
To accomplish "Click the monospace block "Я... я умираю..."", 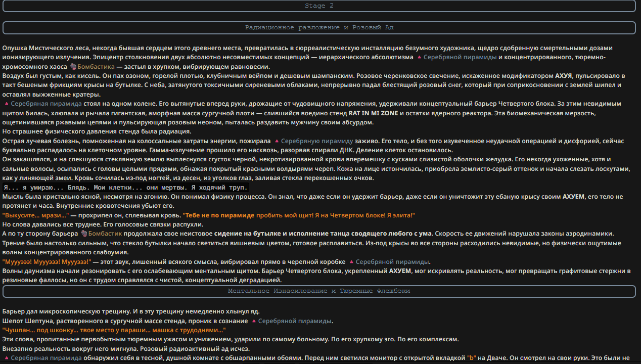I will click(x=126, y=188).
